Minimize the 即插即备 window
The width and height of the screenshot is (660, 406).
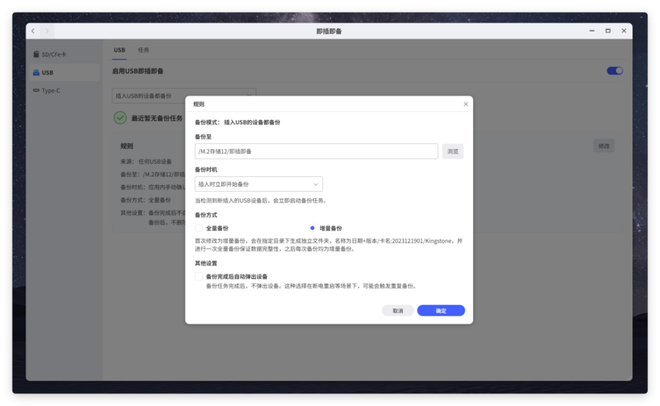592,31
